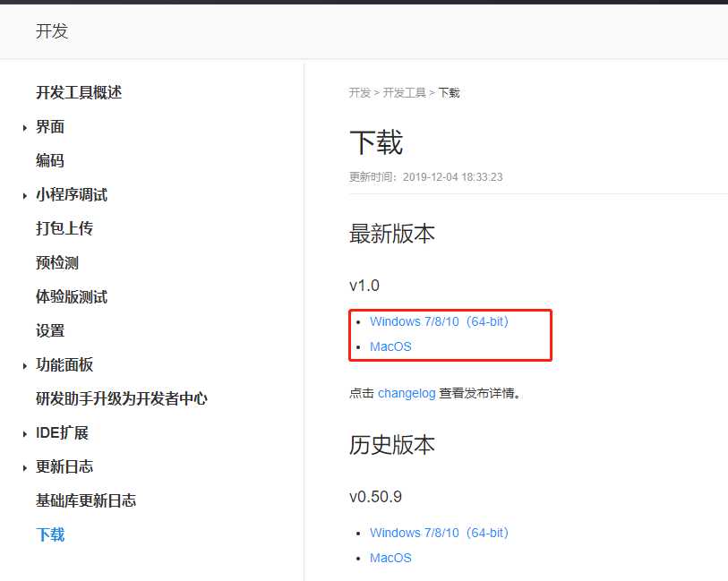Open 体验版测试 sidebar item

pyautogui.click(x=72, y=297)
